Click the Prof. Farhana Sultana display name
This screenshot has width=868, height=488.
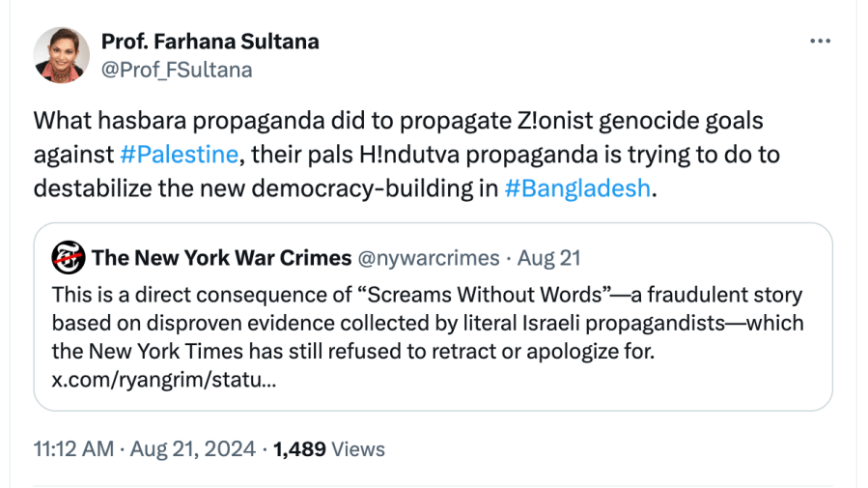tap(210, 42)
